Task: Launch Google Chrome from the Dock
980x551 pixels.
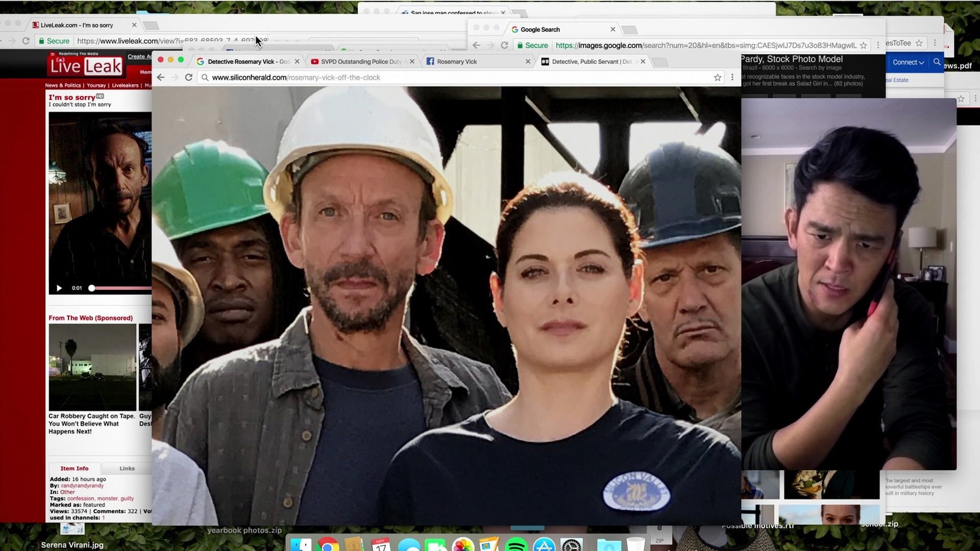Action: 328,544
